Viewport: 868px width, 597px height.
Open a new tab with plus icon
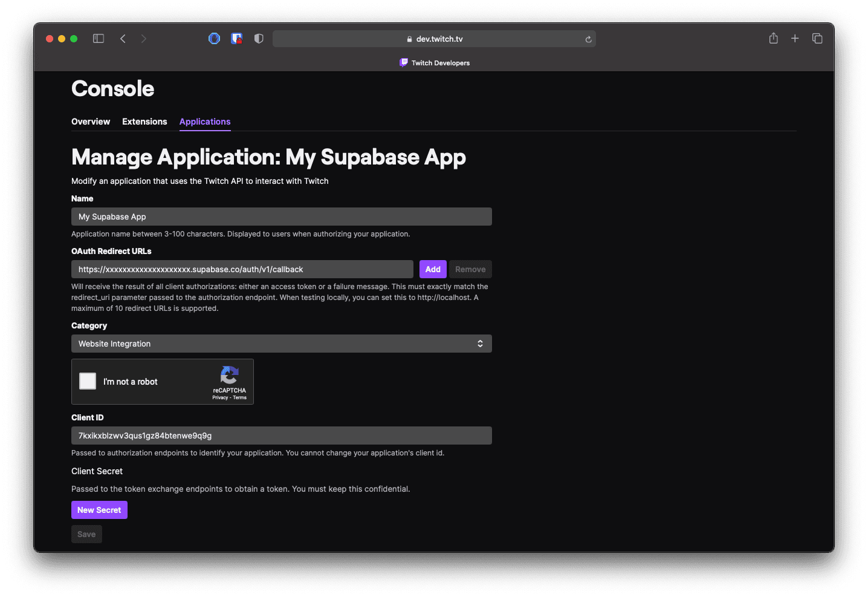pos(795,39)
